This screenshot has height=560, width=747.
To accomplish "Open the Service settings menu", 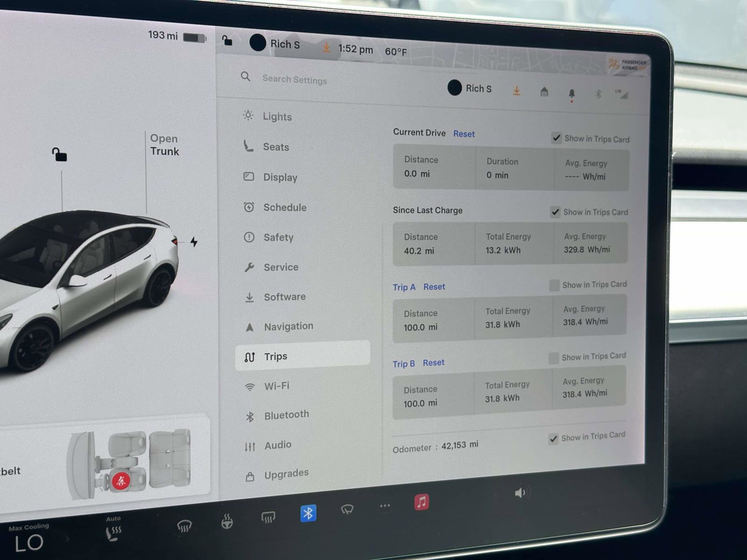I will [x=271, y=267].
